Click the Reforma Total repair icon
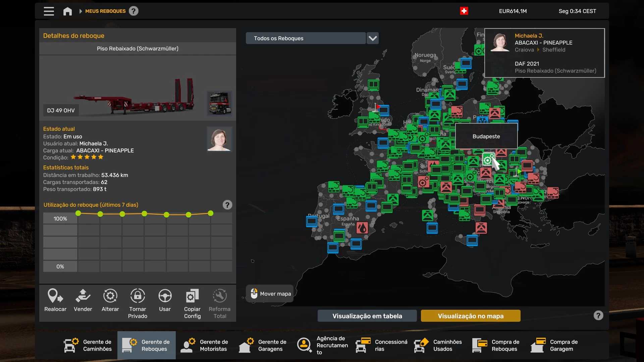The image size is (644, 362). pos(220,296)
